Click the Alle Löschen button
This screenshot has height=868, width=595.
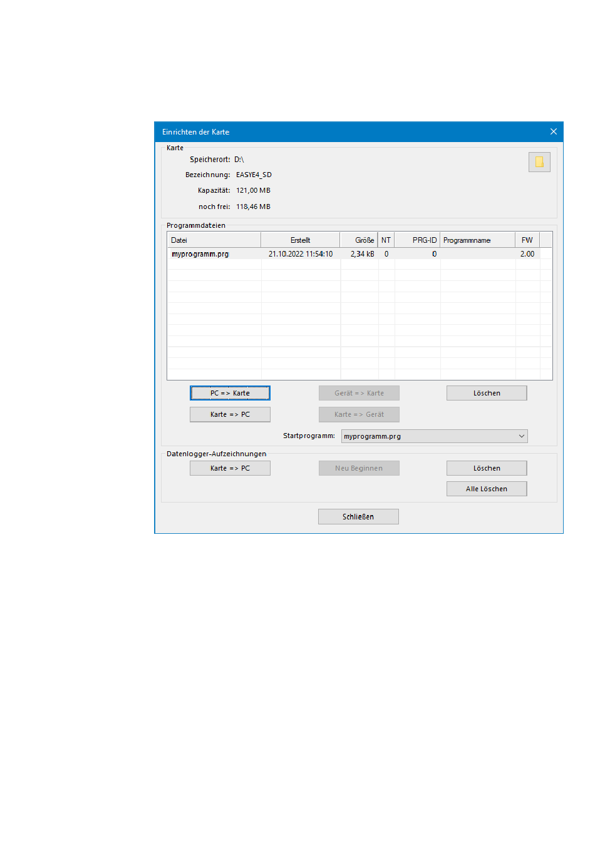click(x=487, y=489)
